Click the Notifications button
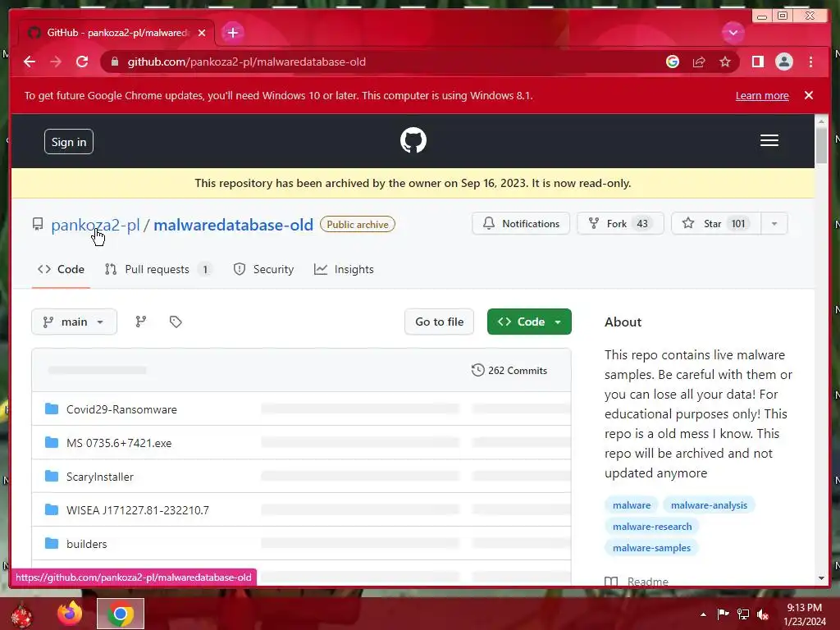 (521, 223)
